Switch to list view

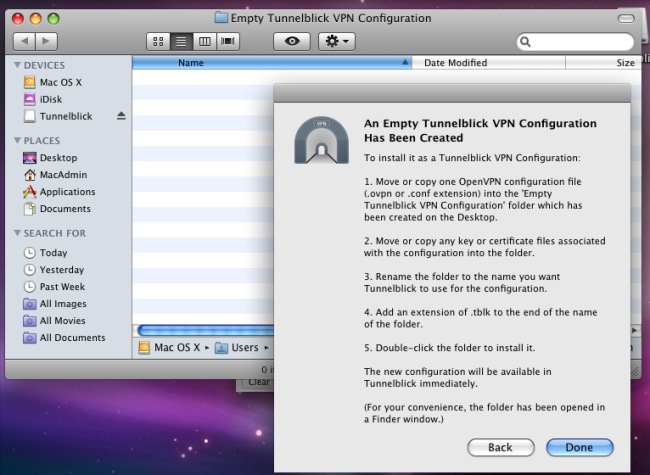(182, 41)
